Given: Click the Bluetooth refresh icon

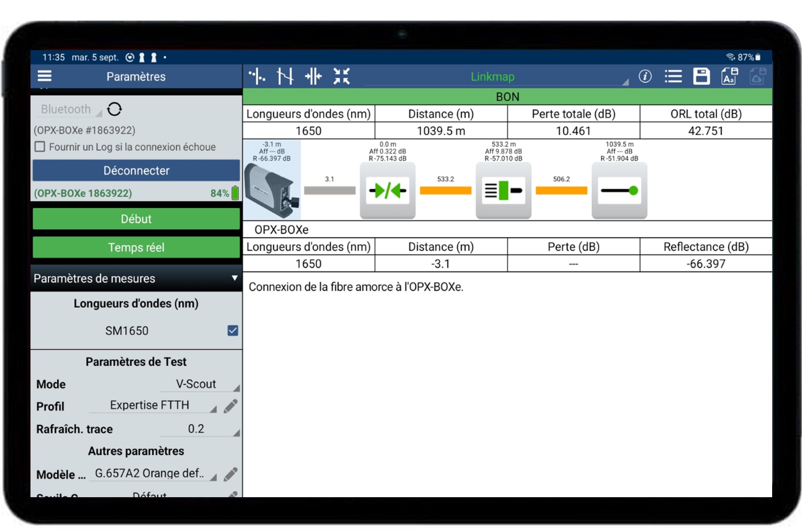Looking at the screenshot, I should [114, 109].
